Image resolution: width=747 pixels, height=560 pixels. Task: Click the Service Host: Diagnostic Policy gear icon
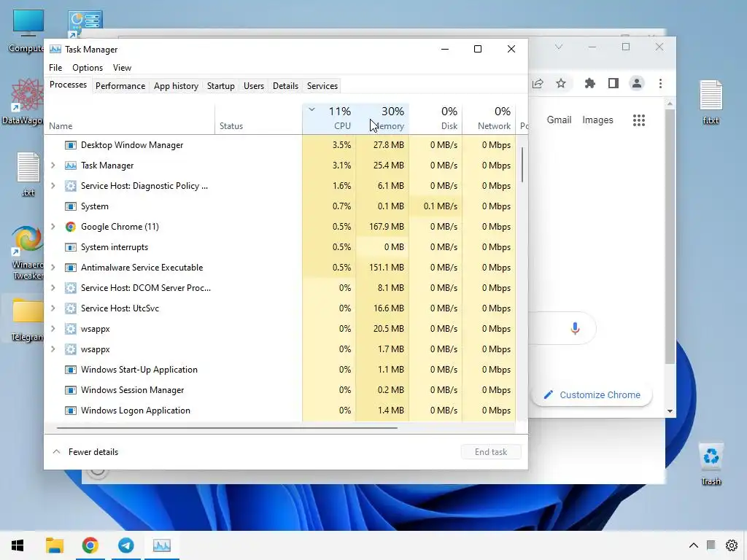[71, 186]
